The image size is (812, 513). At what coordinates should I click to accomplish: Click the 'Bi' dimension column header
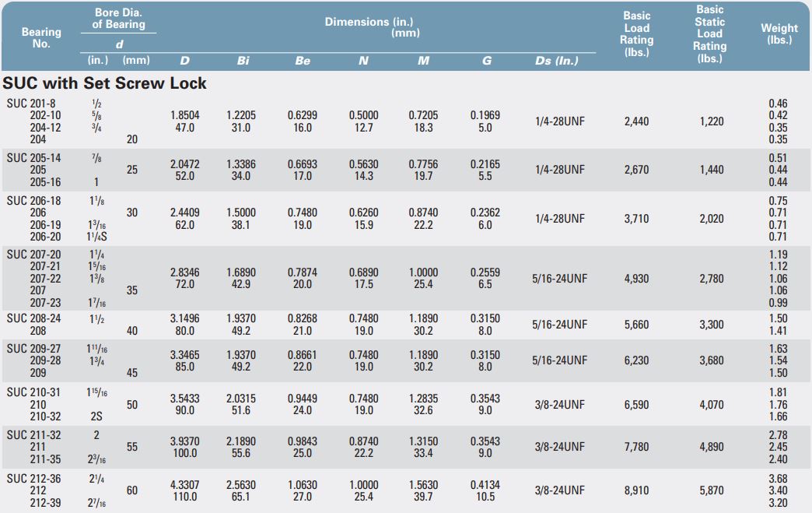[243, 61]
